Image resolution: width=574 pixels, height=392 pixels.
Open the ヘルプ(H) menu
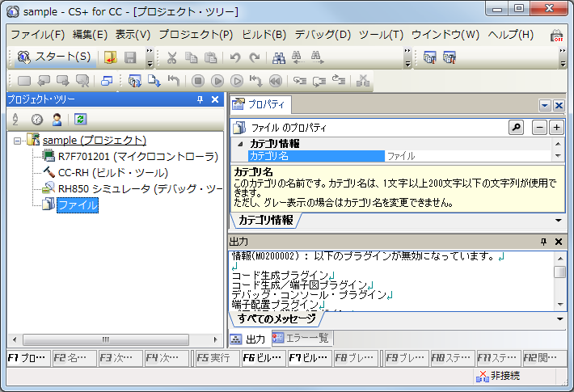[x=511, y=35]
